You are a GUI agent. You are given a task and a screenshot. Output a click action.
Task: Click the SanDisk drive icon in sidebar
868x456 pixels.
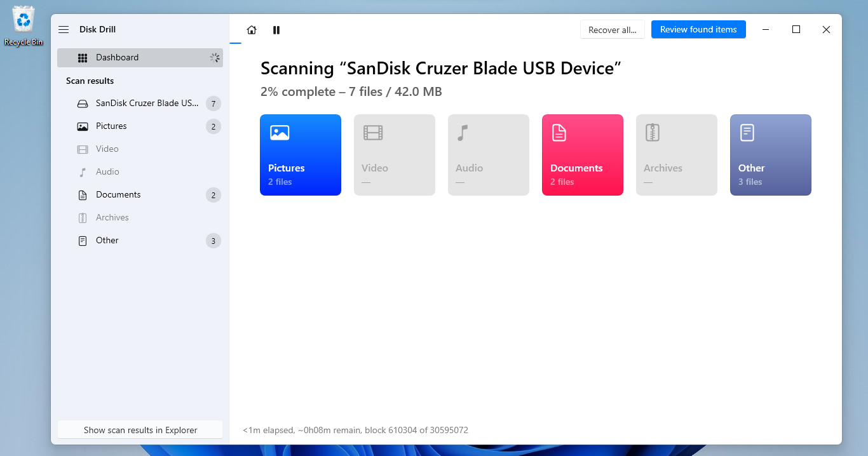click(x=83, y=104)
